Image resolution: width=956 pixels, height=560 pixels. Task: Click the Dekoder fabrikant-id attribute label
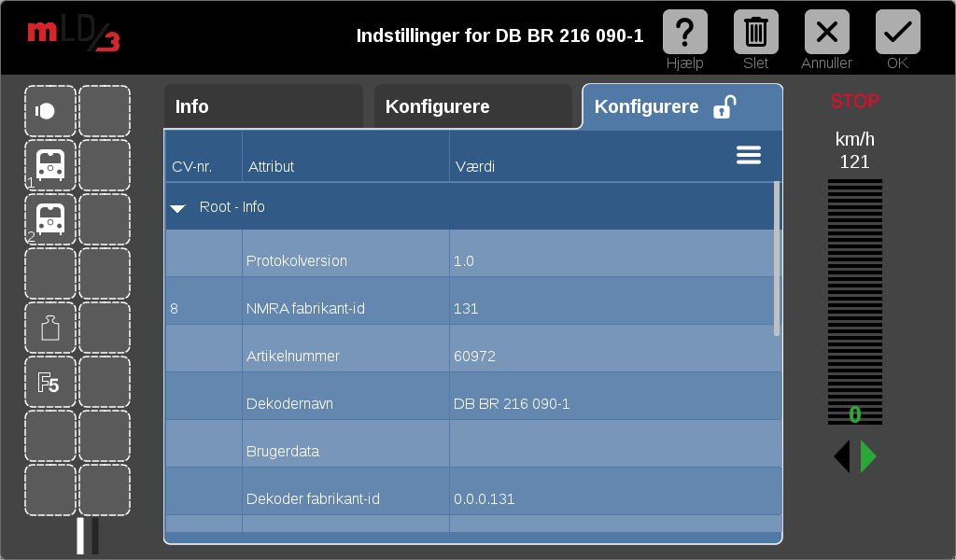coord(313,498)
